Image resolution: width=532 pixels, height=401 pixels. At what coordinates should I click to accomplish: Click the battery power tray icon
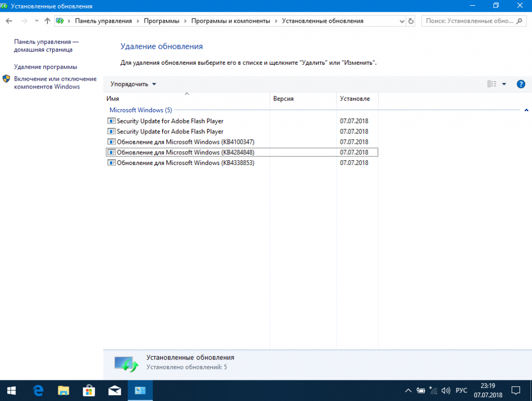point(421,391)
